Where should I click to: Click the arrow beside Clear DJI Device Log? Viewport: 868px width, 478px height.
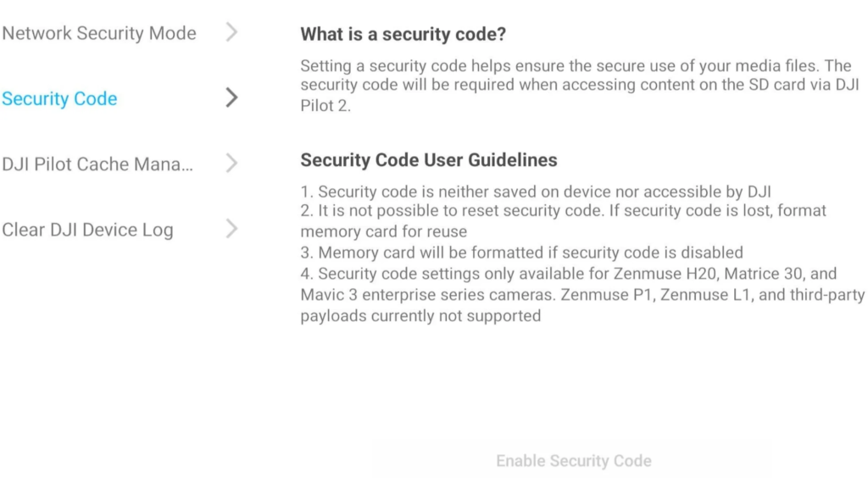click(232, 229)
